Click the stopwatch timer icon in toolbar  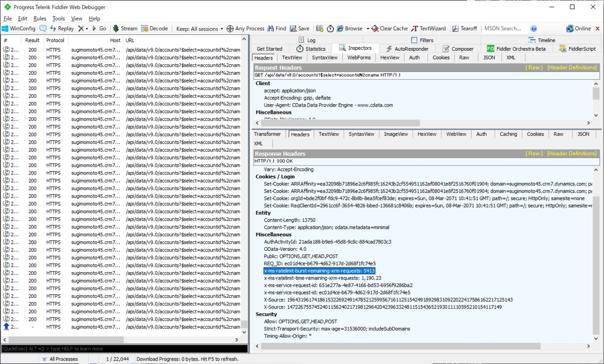(x=330, y=29)
